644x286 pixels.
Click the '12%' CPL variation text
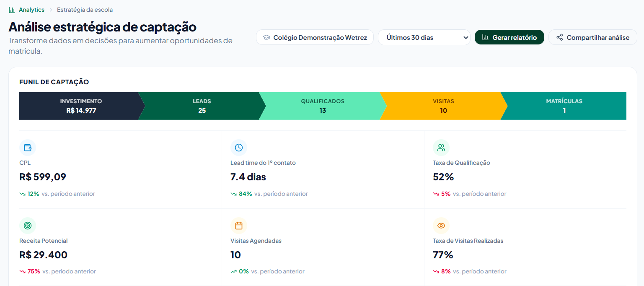point(34,194)
